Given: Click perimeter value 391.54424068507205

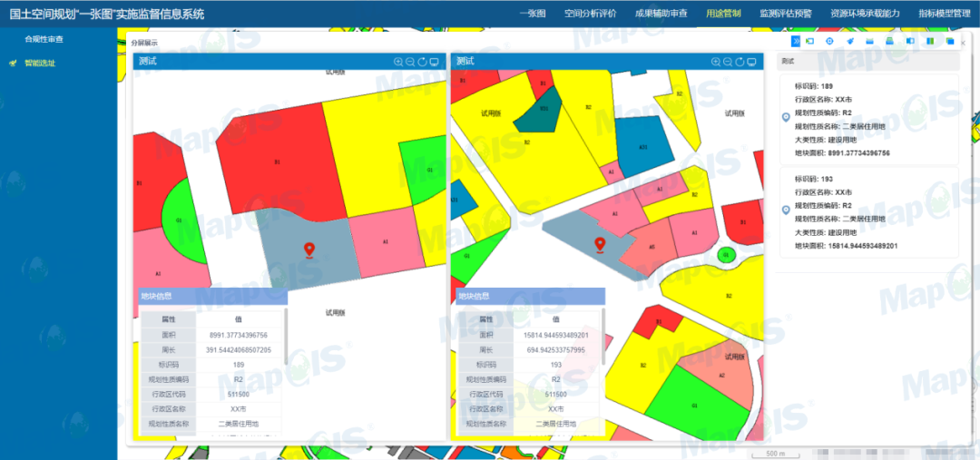Looking at the screenshot, I should point(238,350).
